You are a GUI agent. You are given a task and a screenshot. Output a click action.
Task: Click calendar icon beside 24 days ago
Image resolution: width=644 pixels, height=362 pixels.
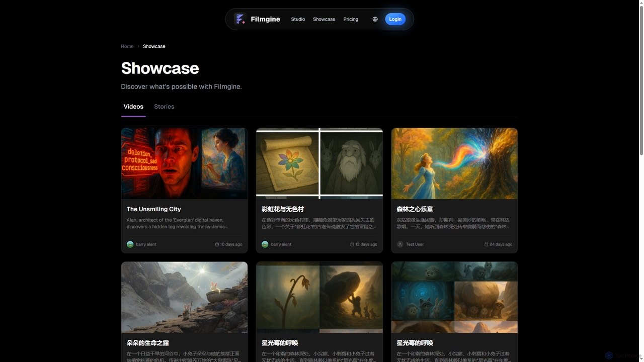(x=487, y=244)
